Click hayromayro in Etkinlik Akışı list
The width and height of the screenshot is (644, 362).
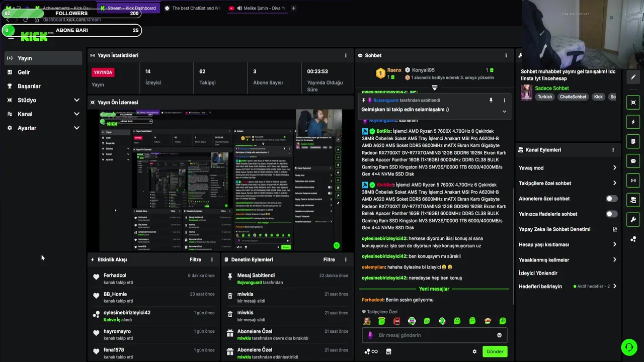(117, 332)
